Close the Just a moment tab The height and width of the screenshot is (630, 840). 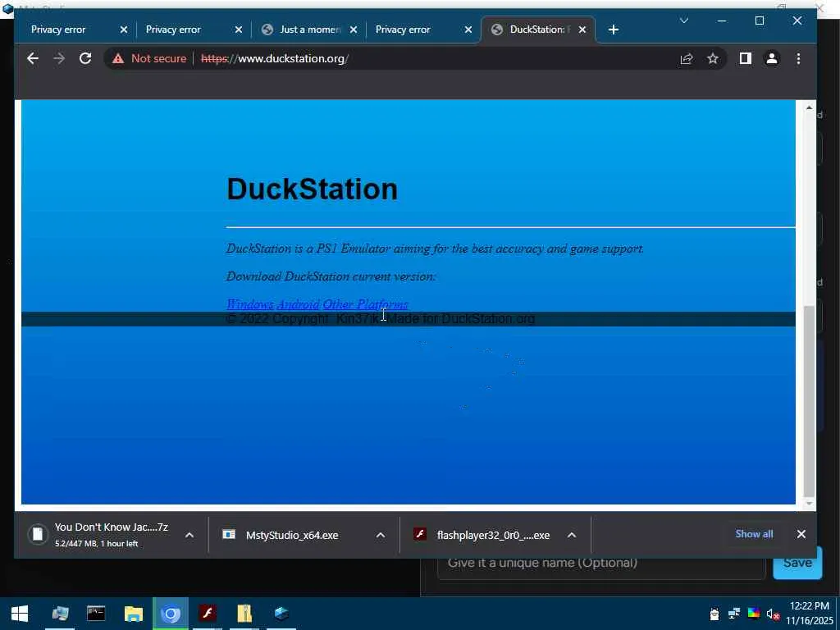tap(353, 30)
